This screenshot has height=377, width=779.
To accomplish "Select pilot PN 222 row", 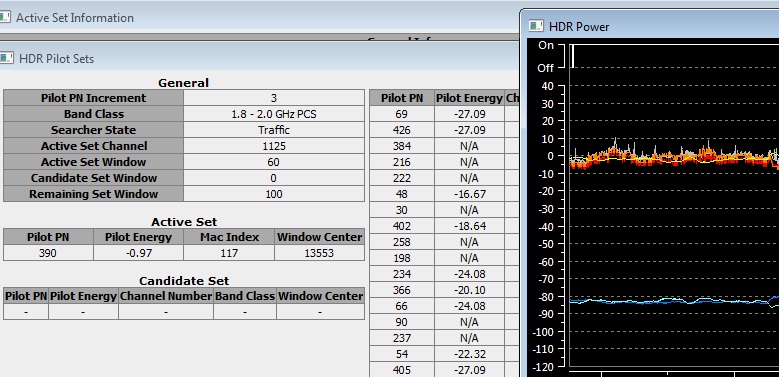I will 444,178.
